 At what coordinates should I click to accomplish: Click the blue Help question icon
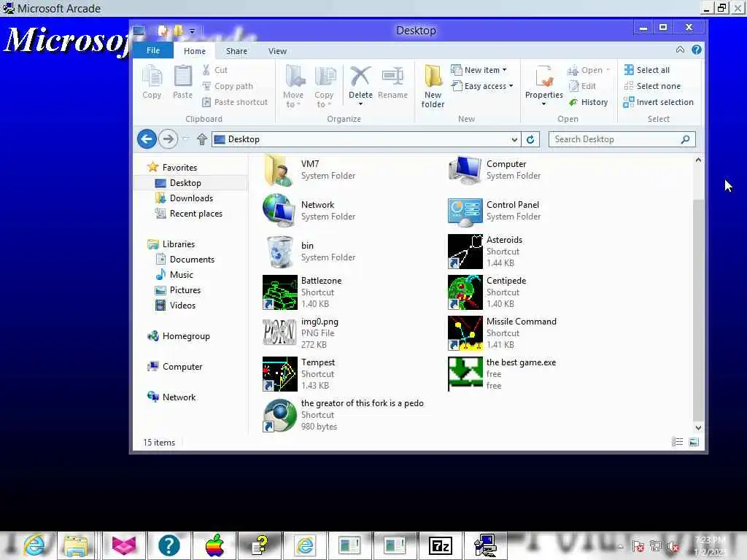[x=696, y=50]
